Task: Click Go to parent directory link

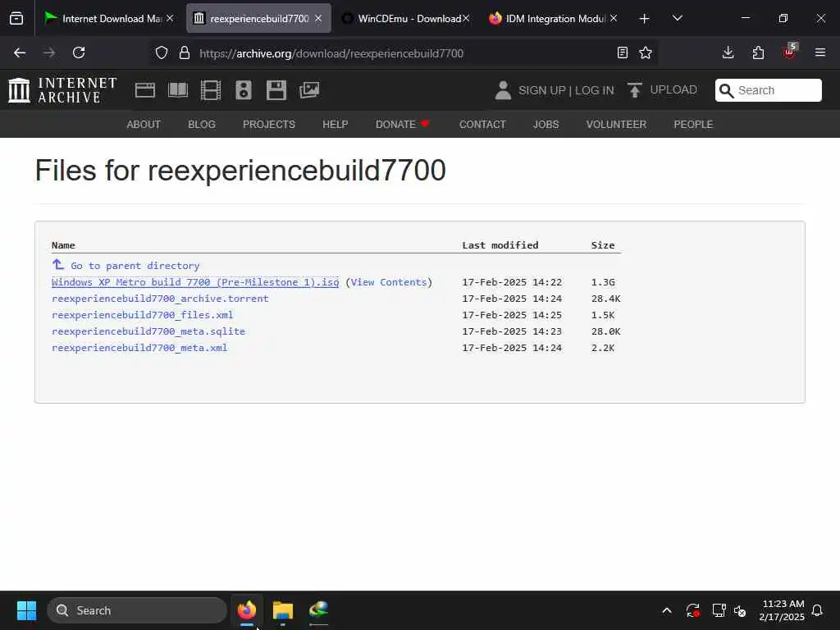Action: (135, 265)
